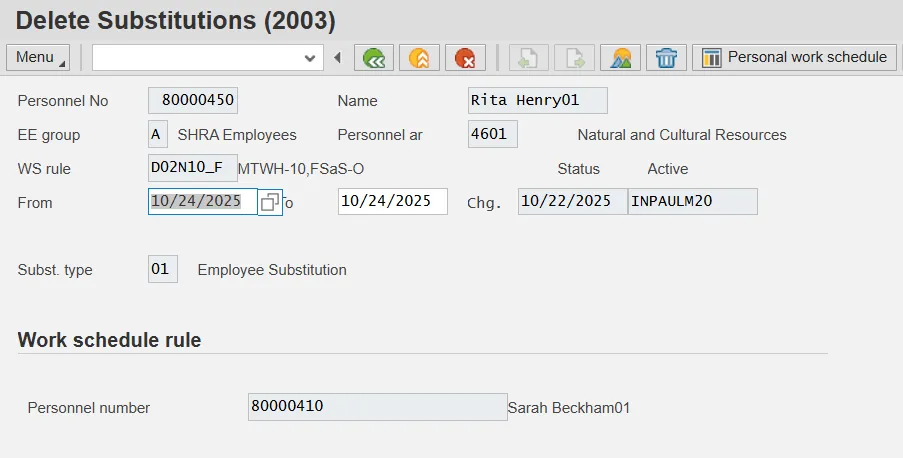Viewport: 903px width, 458px height.
Task: Click the Next record icon
Action: 575,58
